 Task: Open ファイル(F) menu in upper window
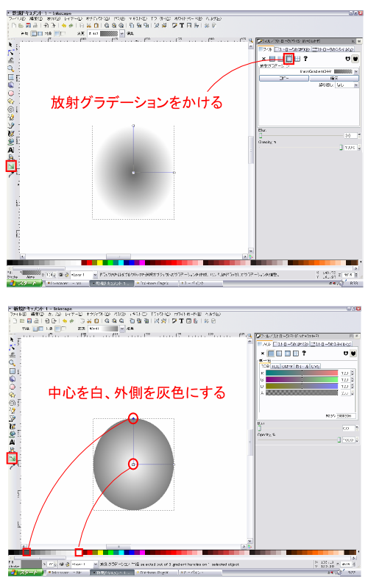click(x=17, y=18)
